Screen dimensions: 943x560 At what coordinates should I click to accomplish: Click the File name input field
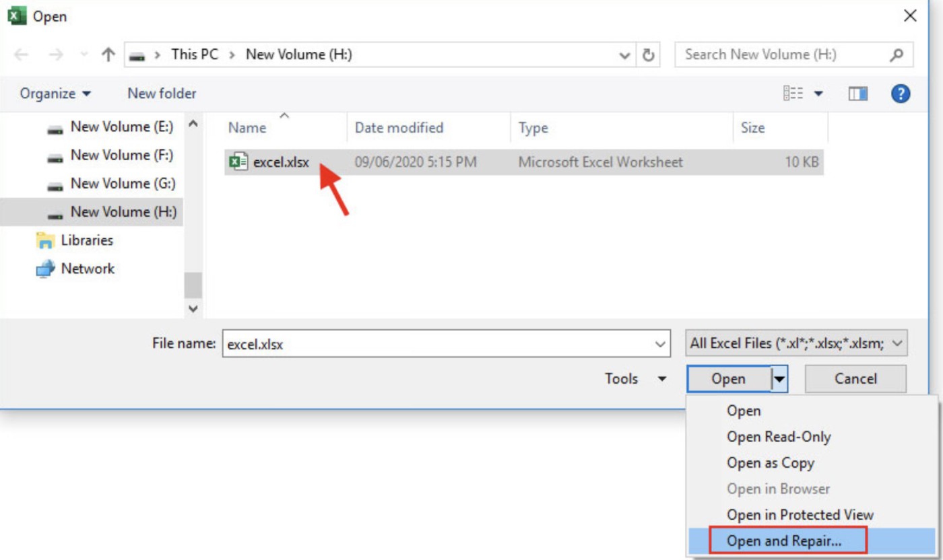coord(438,344)
